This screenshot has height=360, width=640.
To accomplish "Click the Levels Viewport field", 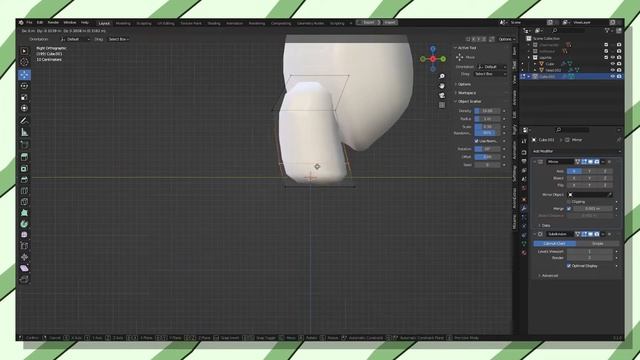I will point(589,251).
